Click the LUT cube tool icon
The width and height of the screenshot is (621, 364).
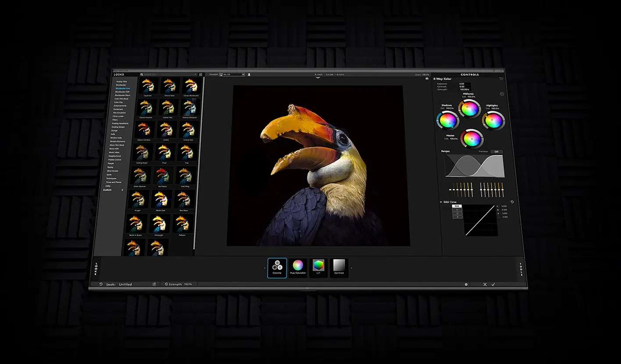coord(318,267)
